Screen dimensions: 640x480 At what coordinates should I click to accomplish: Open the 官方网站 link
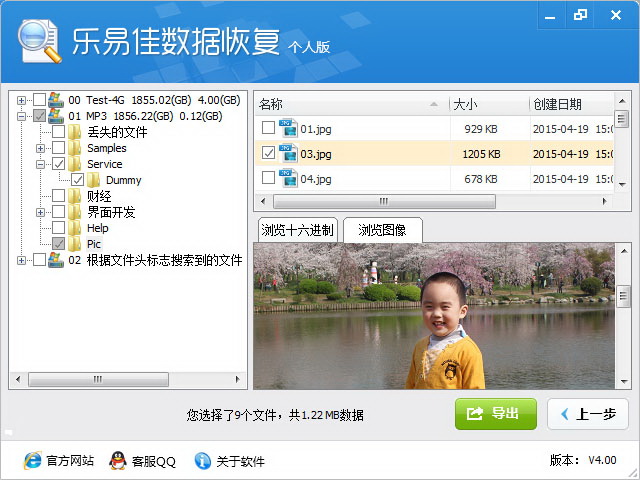(70, 461)
